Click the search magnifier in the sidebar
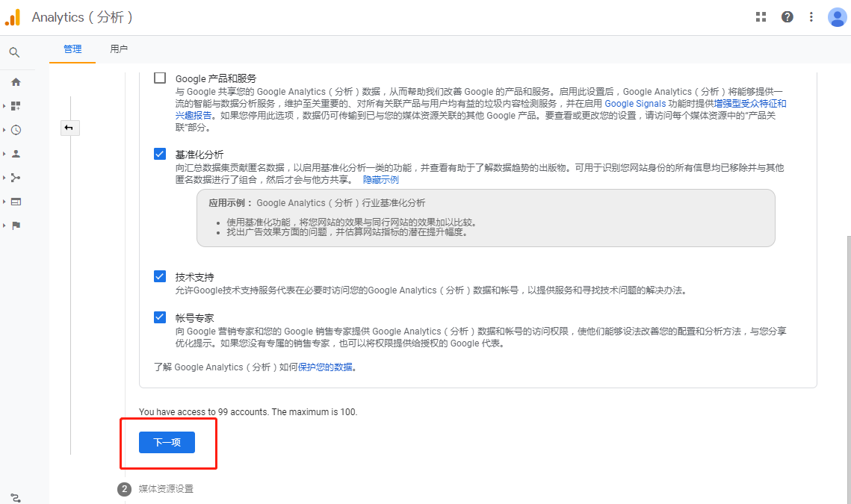This screenshot has height=504, width=851. pos(15,52)
